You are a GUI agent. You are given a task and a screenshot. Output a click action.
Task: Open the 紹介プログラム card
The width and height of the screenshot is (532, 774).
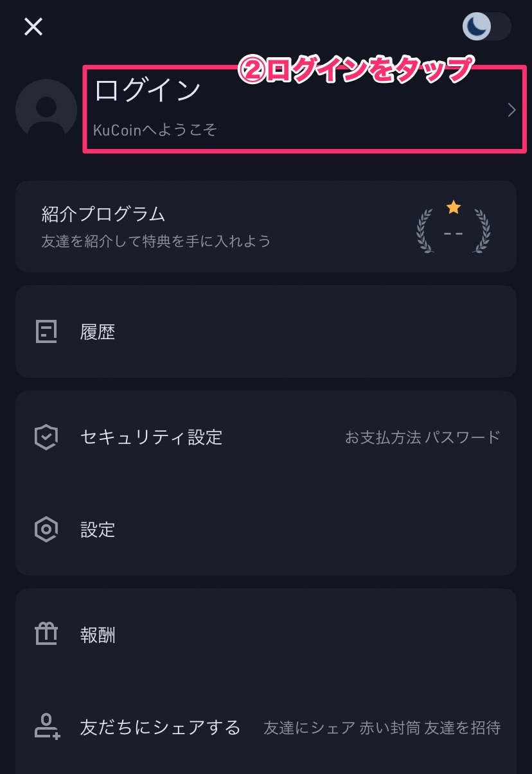click(x=266, y=226)
